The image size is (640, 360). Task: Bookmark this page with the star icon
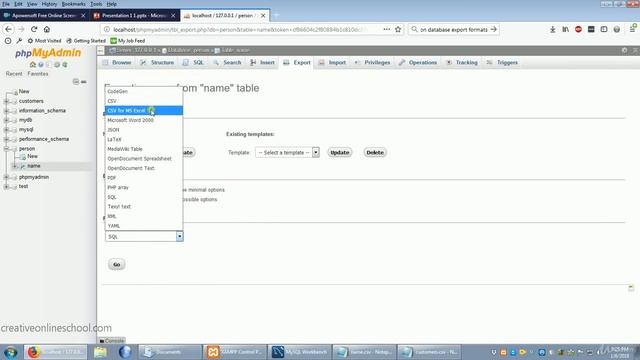398,29
